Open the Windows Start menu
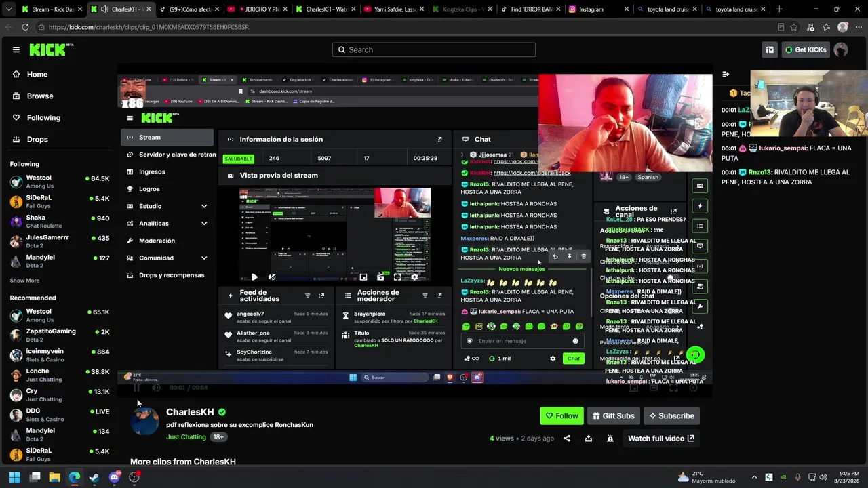 pos(14,477)
